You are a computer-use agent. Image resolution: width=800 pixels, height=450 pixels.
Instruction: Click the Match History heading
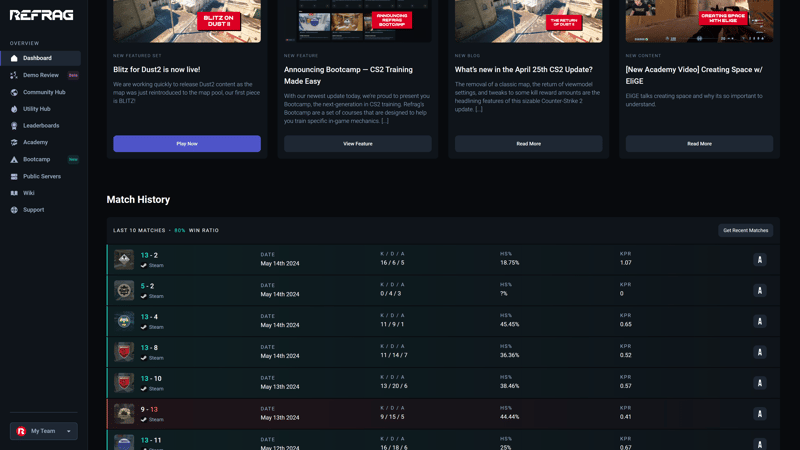(138, 199)
